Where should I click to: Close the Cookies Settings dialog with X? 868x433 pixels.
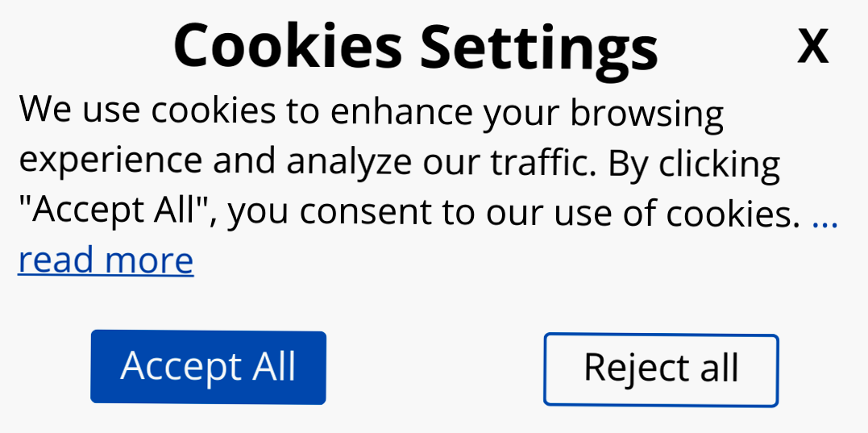pyautogui.click(x=812, y=47)
